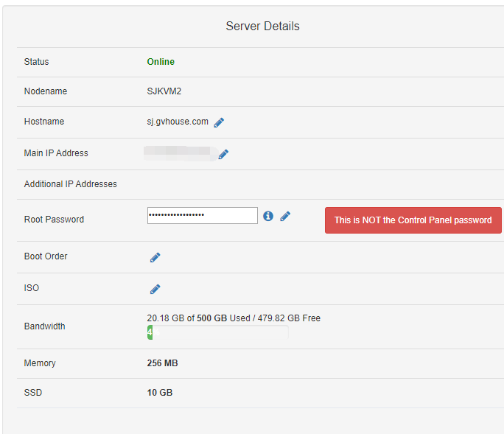The width and height of the screenshot is (504, 434).
Task: Click the Additional IP Addresses label
Action: pyautogui.click(x=70, y=184)
